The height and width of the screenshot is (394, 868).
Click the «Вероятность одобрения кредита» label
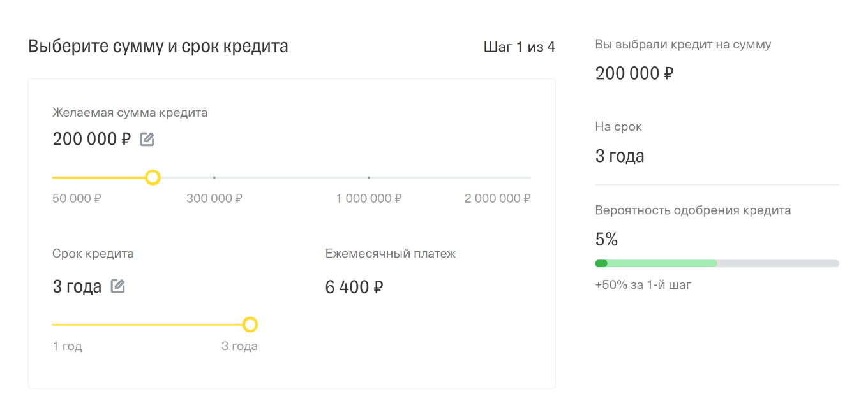693,210
